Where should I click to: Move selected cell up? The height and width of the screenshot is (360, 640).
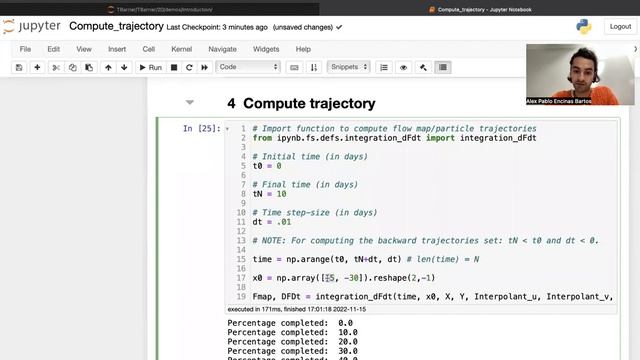point(108,67)
